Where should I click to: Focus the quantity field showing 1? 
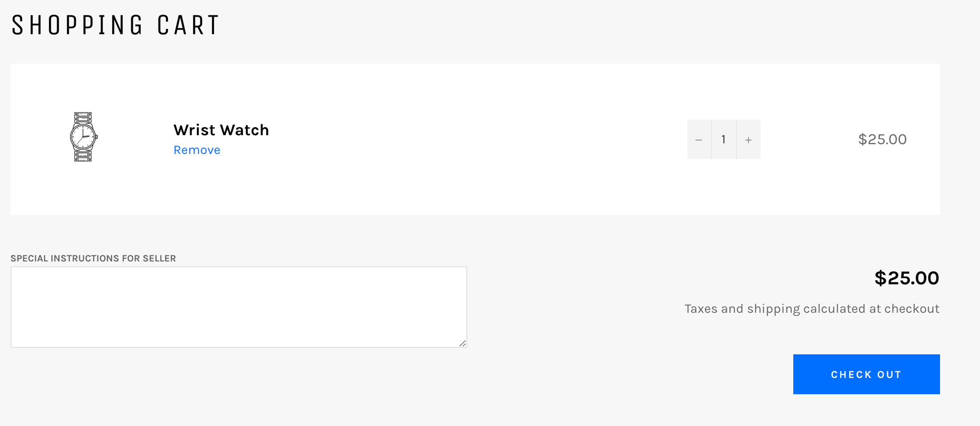(x=724, y=139)
